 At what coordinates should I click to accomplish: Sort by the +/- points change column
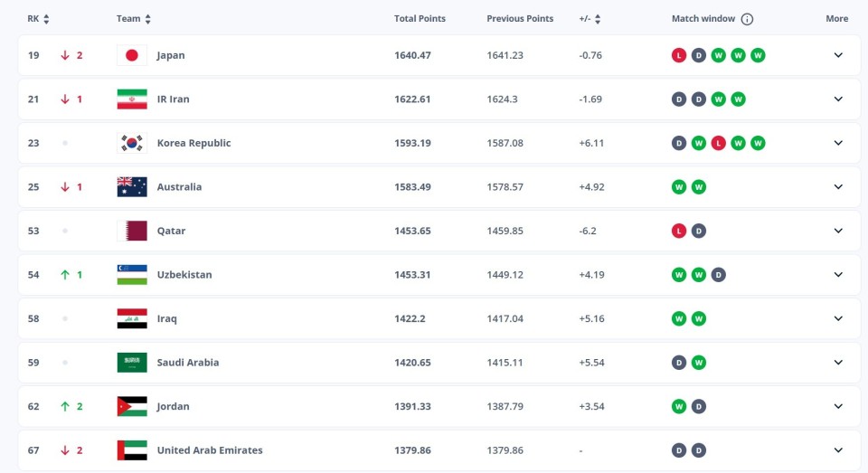click(598, 19)
